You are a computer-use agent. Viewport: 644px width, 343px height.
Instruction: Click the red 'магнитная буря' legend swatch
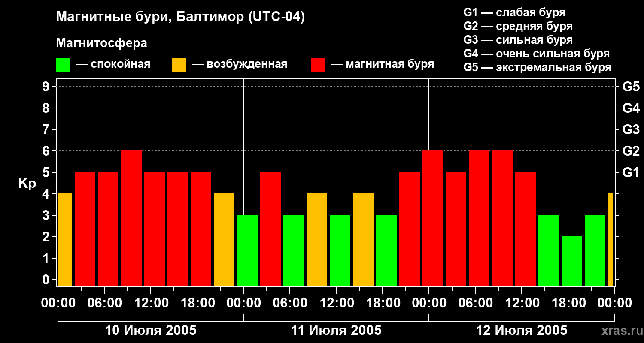point(318,64)
